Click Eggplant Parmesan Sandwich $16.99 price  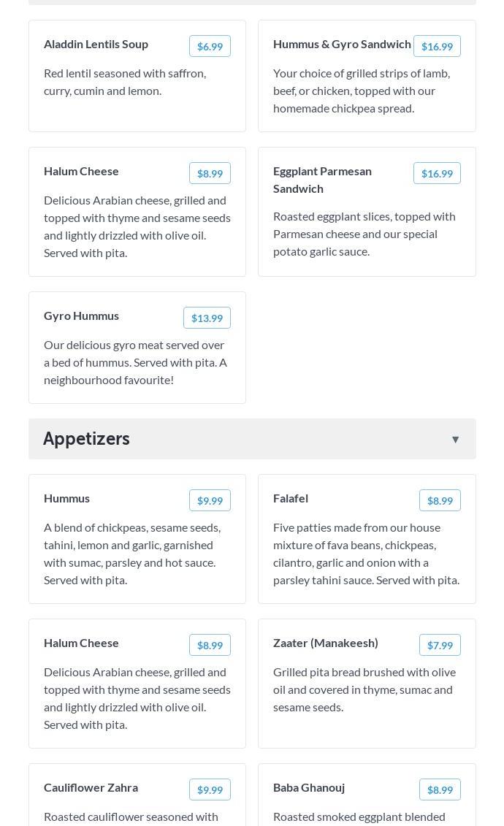(x=437, y=173)
